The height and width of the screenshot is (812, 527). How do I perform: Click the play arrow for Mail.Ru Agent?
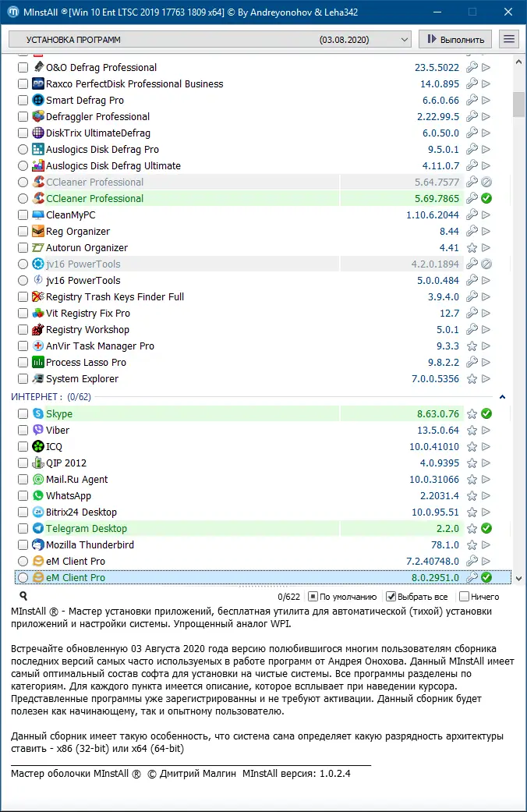[486, 480]
